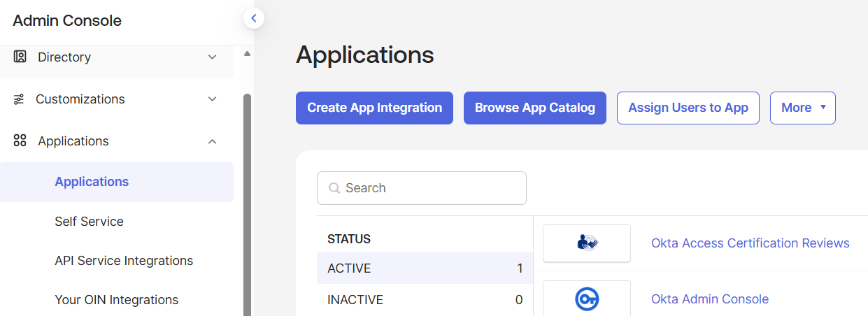This screenshot has height=316, width=868.
Task: Select Applications submenu item
Action: (x=92, y=182)
